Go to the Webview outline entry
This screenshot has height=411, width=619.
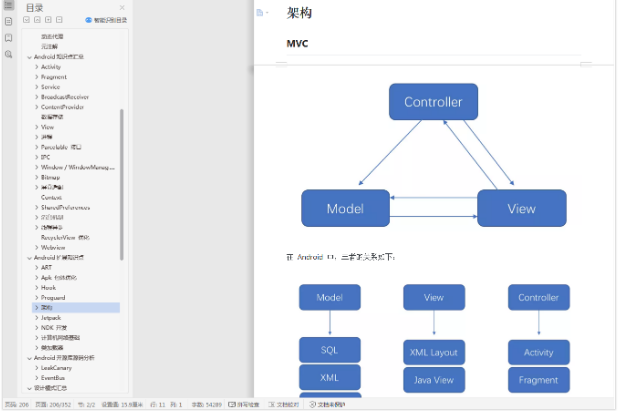pos(53,248)
